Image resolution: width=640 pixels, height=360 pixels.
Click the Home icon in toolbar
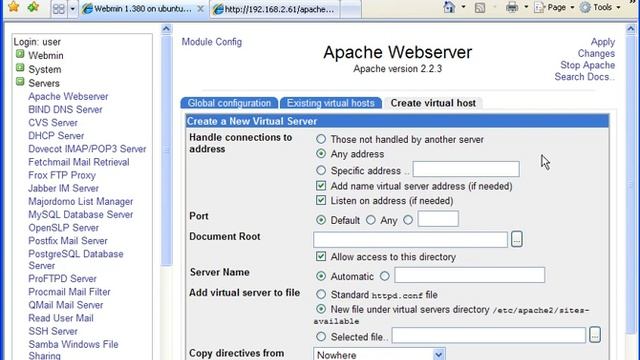[449, 7]
